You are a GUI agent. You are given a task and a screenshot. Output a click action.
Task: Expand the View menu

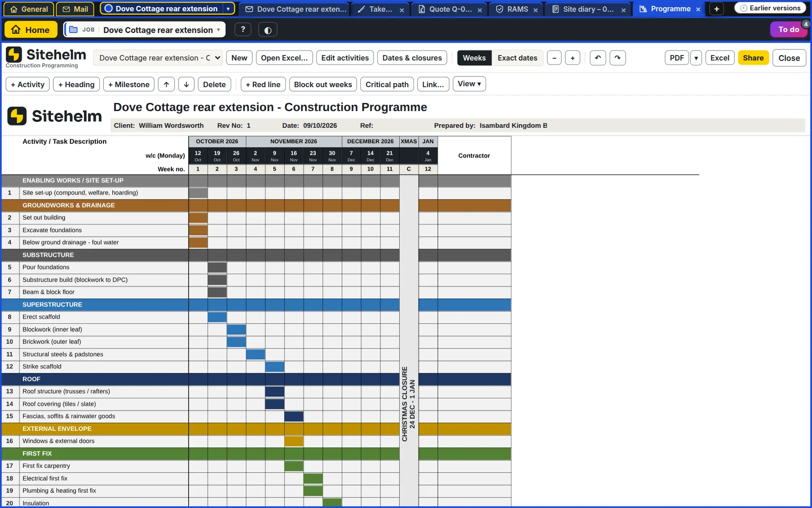click(469, 84)
